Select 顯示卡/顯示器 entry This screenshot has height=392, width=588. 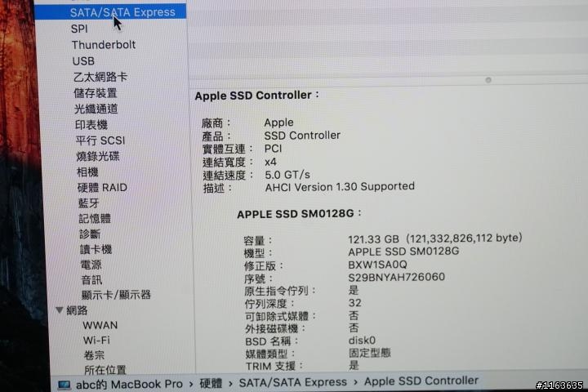pyautogui.click(x=116, y=295)
